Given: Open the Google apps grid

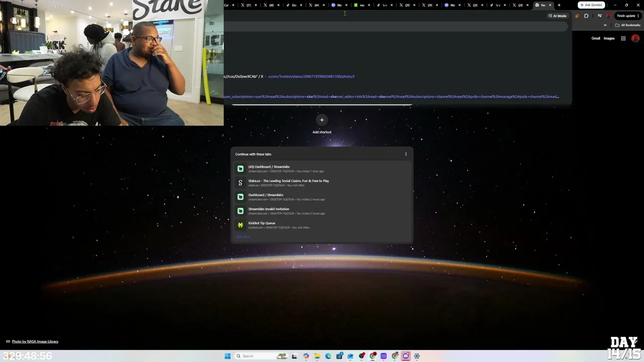Looking at the screenshot, I should 623,38.
